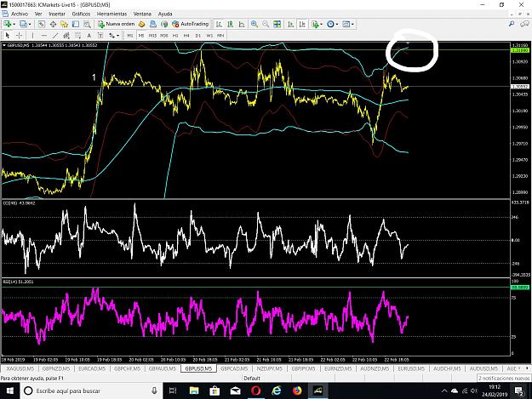The height and width of the screenshot is (399, 532).
Task: Toggle the Navigator folder icon
Action: [x=64, y=24]
